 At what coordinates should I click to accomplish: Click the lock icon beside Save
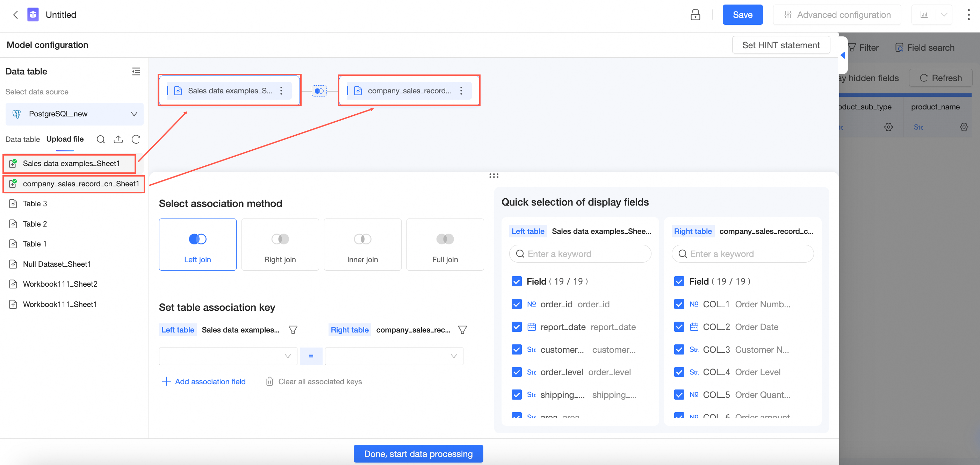pos(695,15)
